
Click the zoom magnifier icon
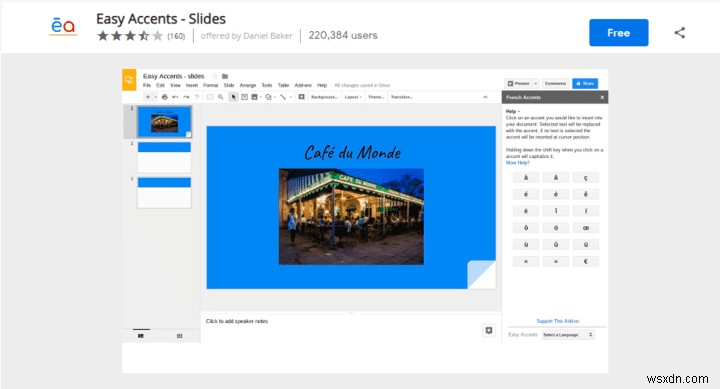[x=221, y=97]
